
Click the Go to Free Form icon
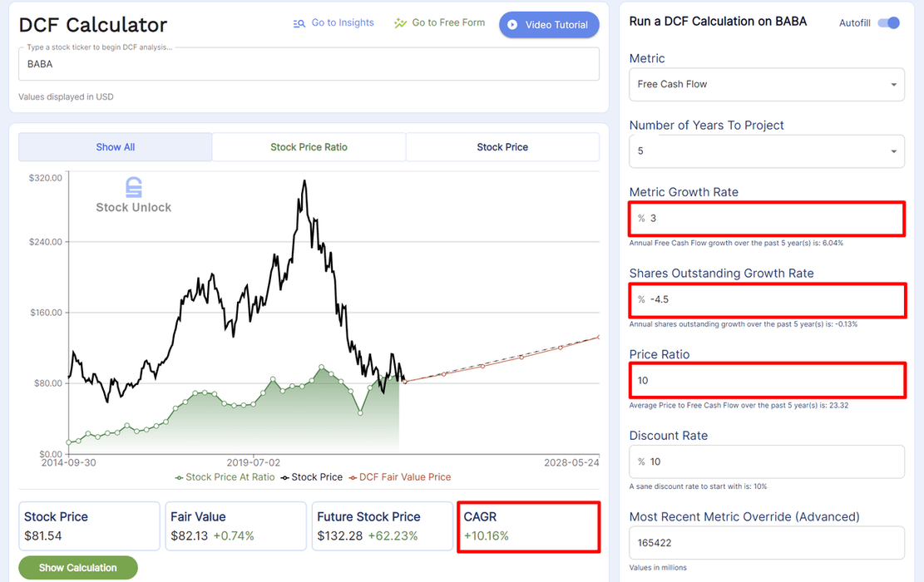(400, 23)
